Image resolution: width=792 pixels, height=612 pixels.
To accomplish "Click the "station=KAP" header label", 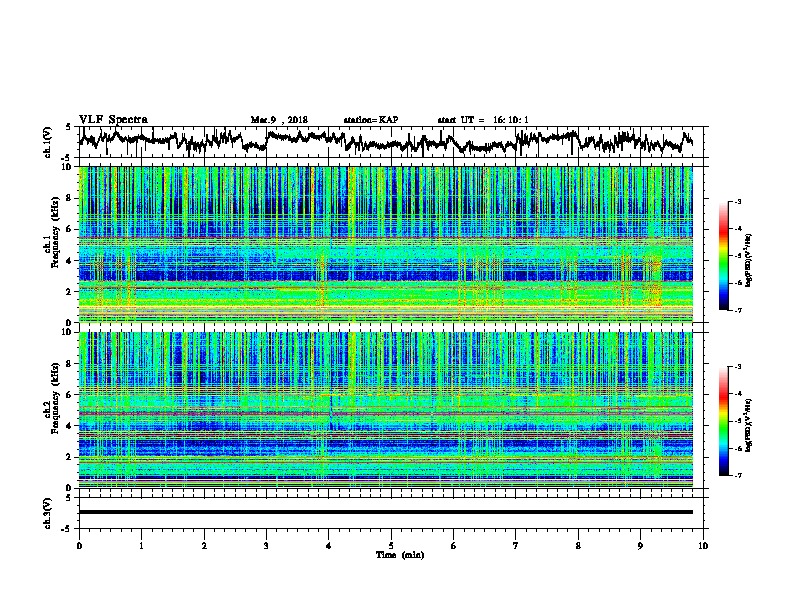I will [x=371, y=120].
